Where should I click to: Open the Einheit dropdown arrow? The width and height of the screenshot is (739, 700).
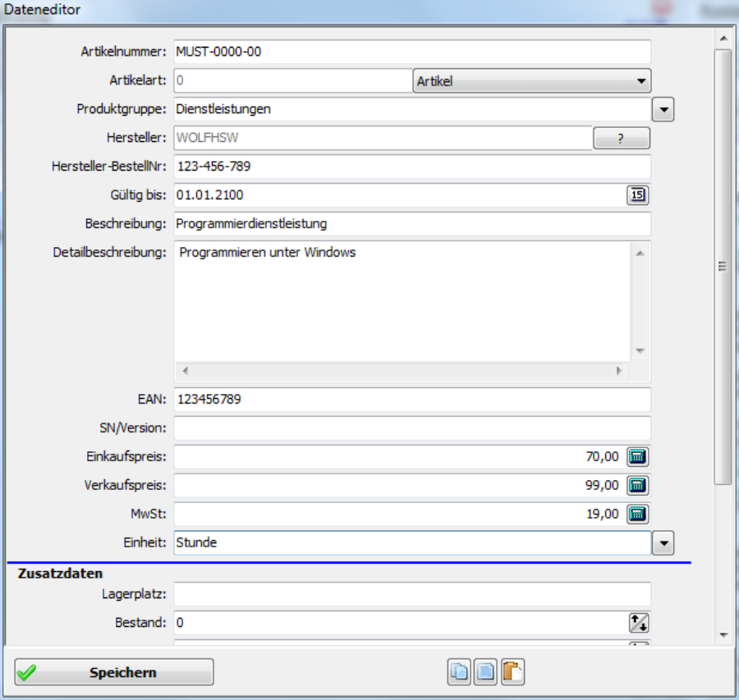click(663, 543)
